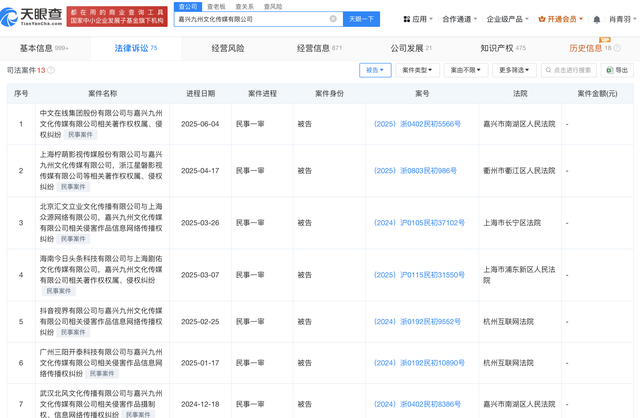Viewport: 640px width, 418px height.
Task: Select the 查公司 search tab
Action: pyautogui.click(x=188, y=7)
